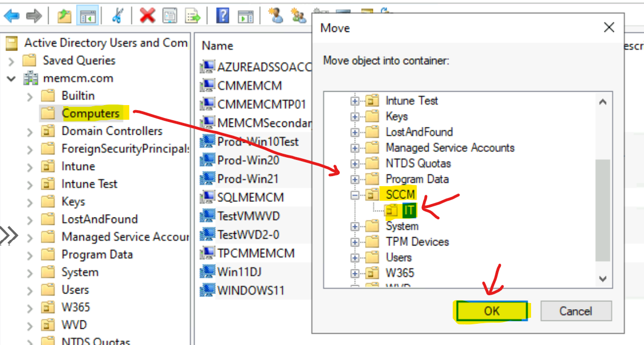
Task: Open Help via the question mark icon
Action: tap(222, 16)
